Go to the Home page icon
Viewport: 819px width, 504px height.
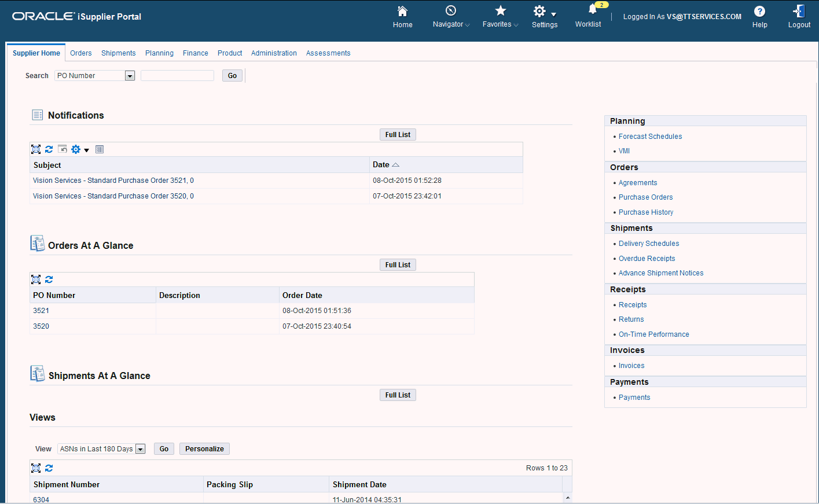pyautogui.click(x=402, y=12)
